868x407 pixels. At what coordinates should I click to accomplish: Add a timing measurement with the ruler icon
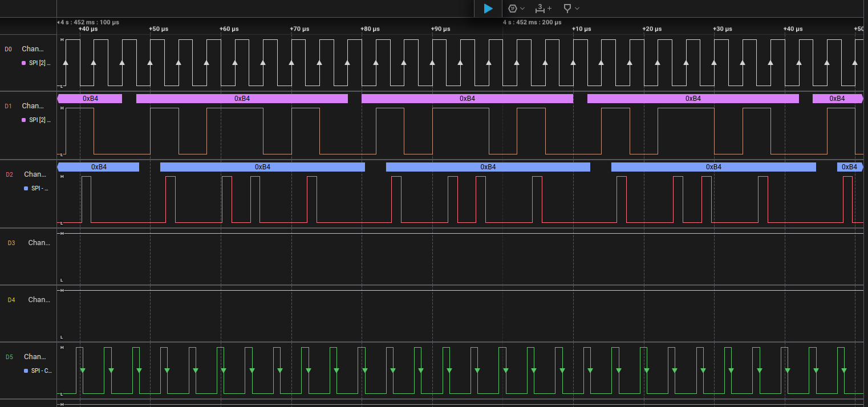pyautogui.click(x=540, y=9)
